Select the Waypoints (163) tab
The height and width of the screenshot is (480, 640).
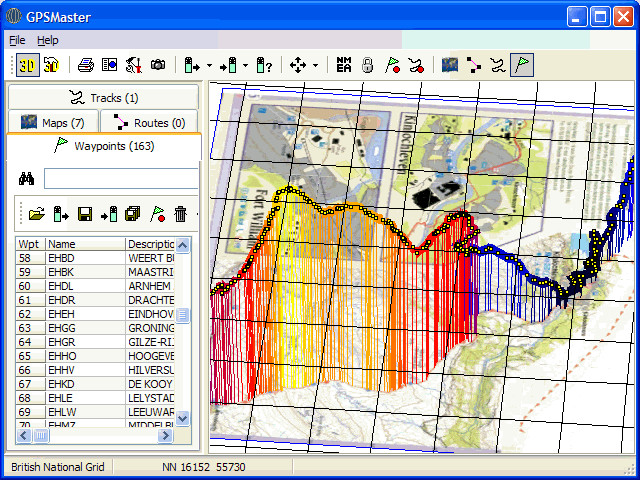point(104,146)
